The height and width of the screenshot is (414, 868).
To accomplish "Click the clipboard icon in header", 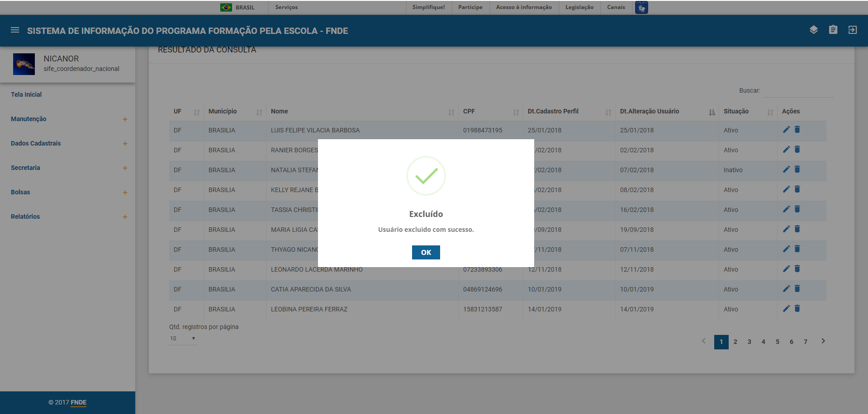I will click(x=833, y=30).
